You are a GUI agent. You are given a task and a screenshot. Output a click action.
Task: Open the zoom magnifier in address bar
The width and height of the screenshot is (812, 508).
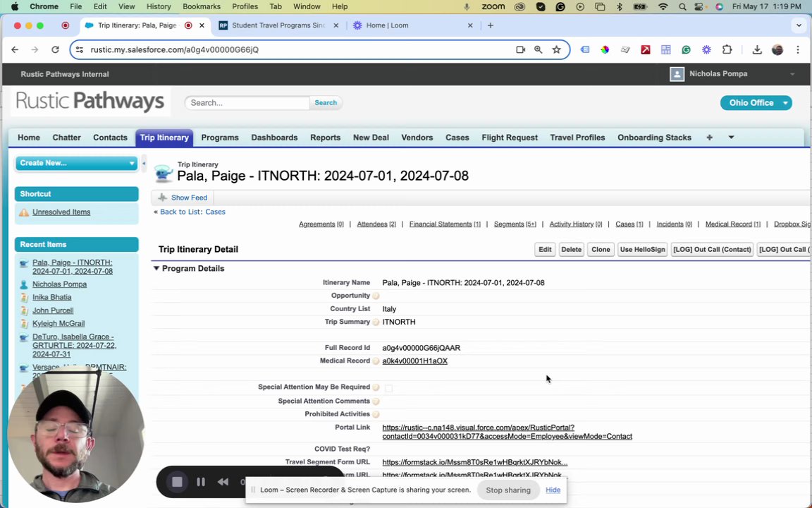(x=538, y=50)
